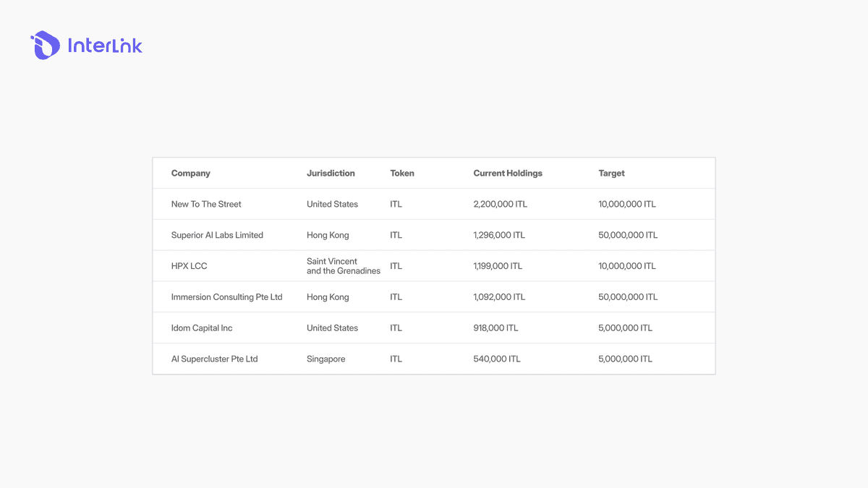This screenshot has width=868, height=488.
Task: Click the InterLink logo icon
Action: pyautogui.click(x=45, y=45)
